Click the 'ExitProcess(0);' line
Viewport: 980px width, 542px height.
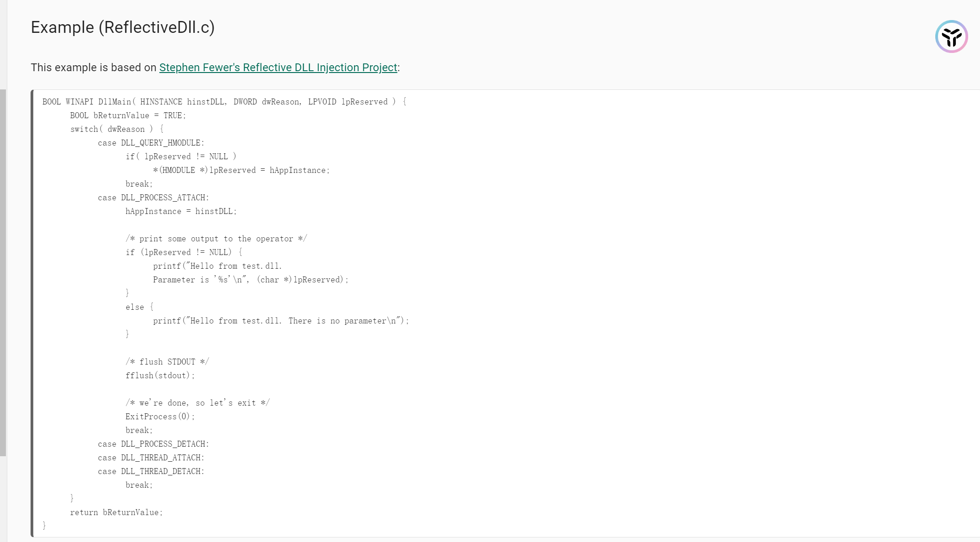click(160, 417)
